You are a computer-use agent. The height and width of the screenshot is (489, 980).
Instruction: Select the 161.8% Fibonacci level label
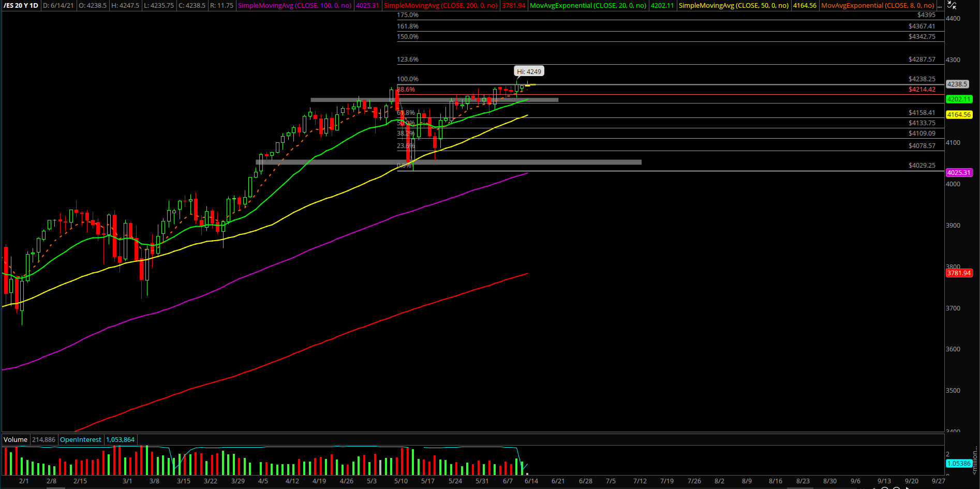(408, 26)
